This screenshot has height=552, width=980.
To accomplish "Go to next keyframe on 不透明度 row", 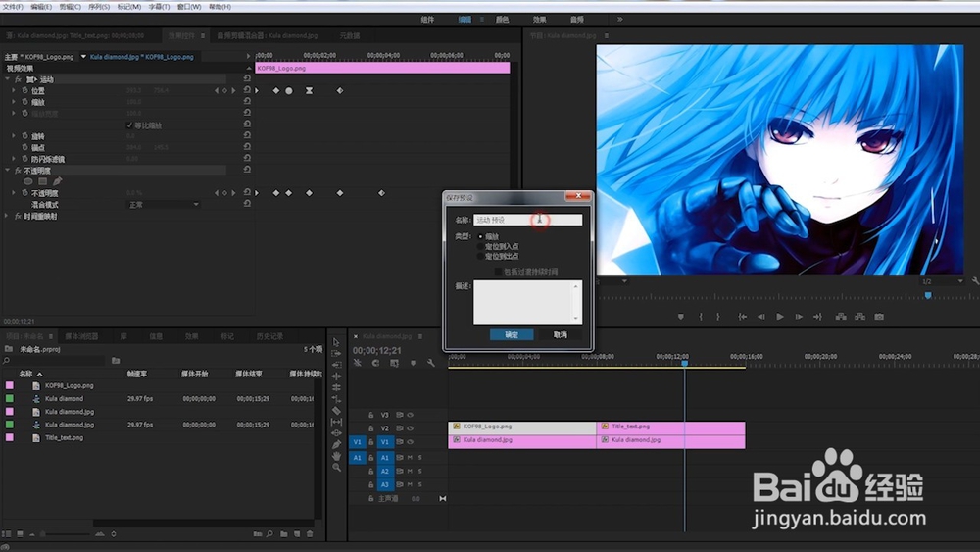I will tap(233, 193).
